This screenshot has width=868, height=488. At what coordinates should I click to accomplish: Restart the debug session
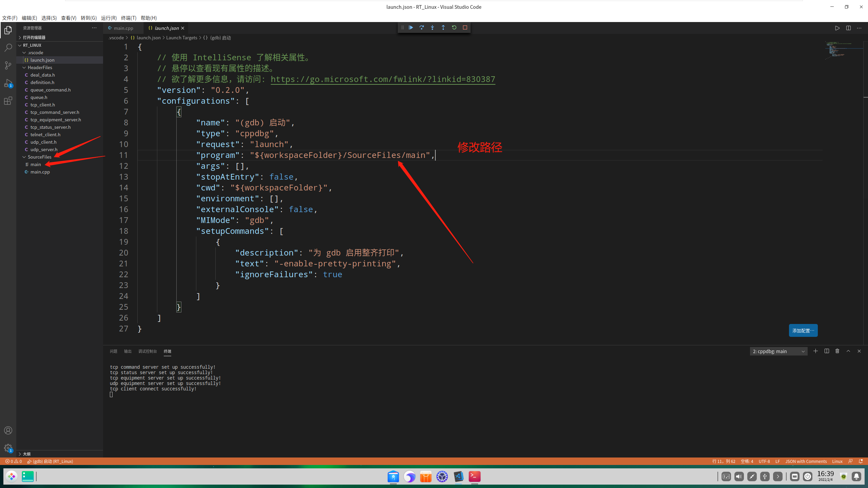tap(454, 27)
